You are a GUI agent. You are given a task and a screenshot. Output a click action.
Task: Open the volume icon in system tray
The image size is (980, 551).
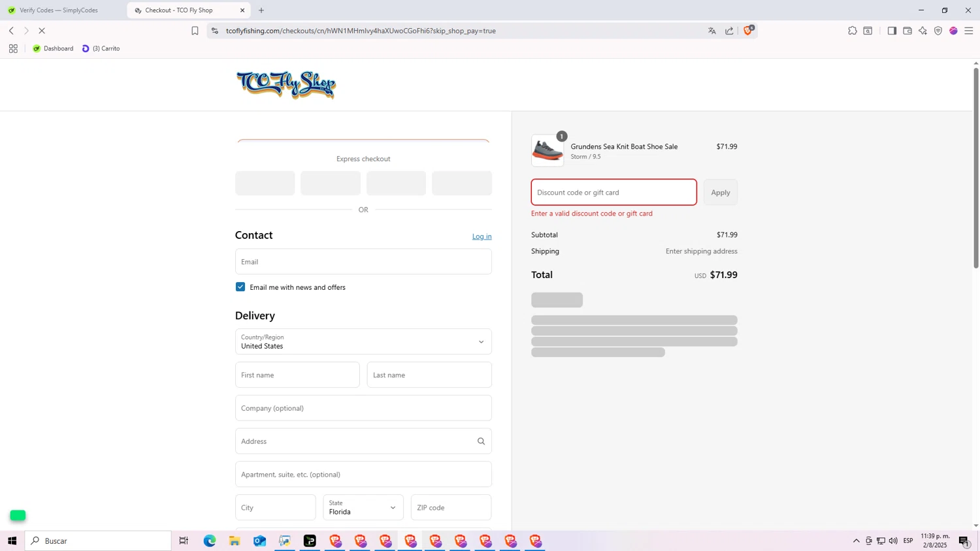click(x=893, y=541)
